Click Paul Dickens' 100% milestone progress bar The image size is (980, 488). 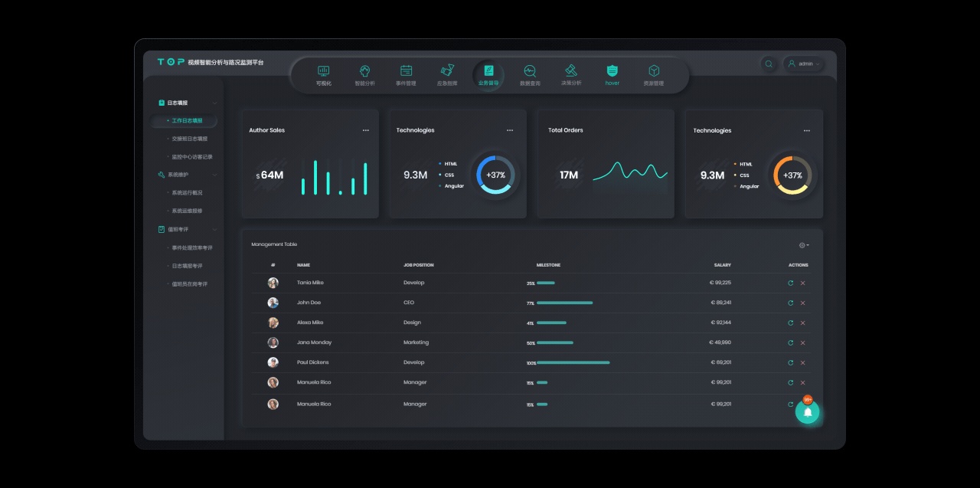pos(573,362)
